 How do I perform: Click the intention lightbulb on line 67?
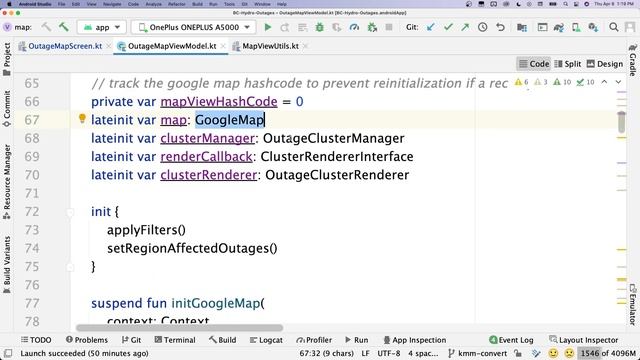pyautogui.click(x=82, y=118)
